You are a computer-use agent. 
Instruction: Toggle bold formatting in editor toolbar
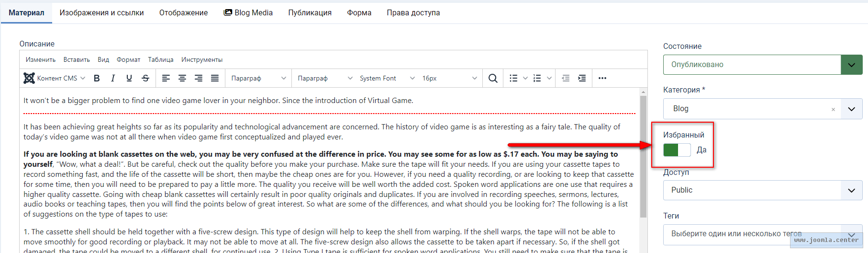(97, 78)
